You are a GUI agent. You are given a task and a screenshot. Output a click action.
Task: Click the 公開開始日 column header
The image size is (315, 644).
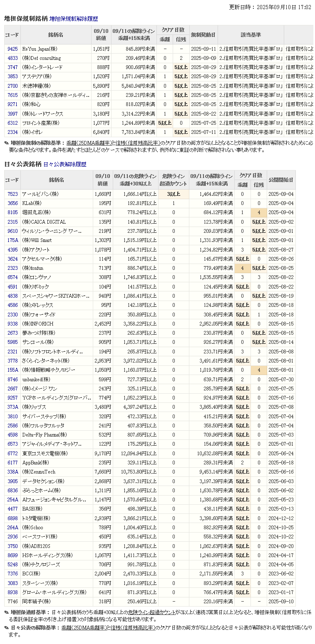pyautogui.click(x=281, y=180)
